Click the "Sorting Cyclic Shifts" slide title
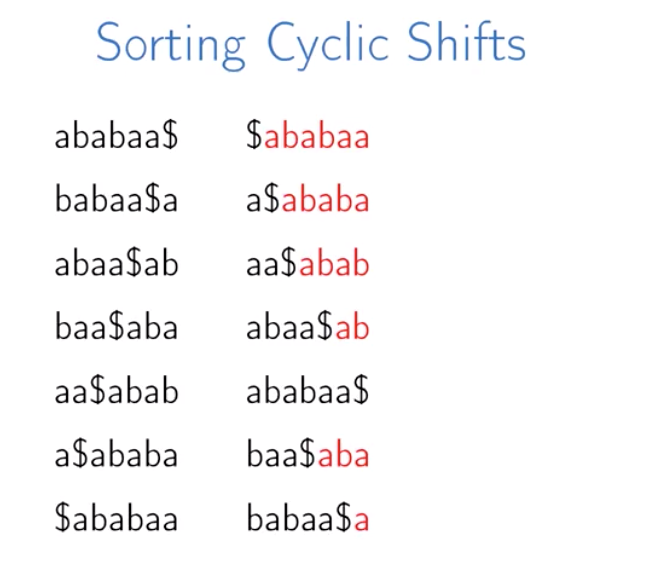This screenshot has width=668, height=562. tap(310, 44)
